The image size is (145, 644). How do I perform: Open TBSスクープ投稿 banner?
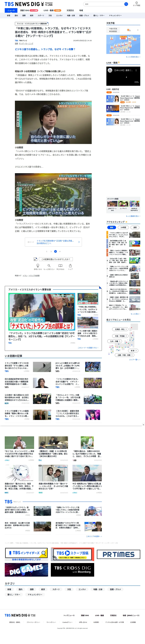pos(72,554)
